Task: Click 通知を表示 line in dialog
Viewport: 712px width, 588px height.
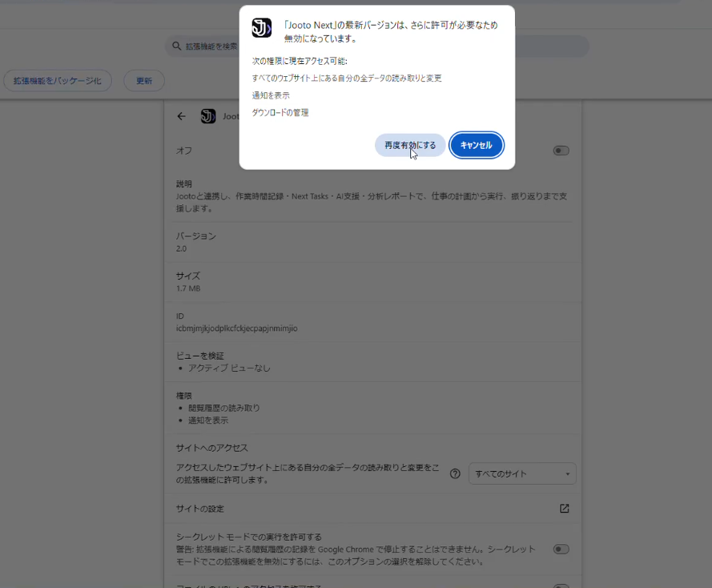Action: click(271, 95)
